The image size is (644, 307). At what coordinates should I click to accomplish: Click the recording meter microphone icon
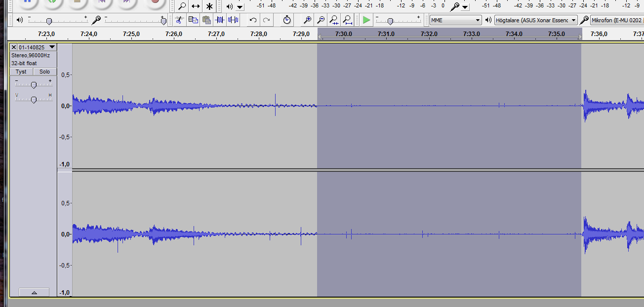coord(455,6)
